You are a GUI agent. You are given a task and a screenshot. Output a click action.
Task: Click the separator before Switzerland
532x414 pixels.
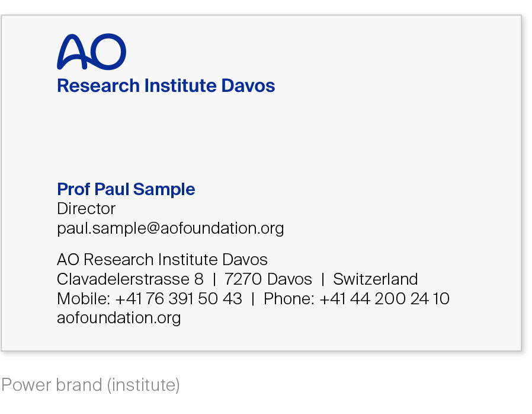coord(323,279)
